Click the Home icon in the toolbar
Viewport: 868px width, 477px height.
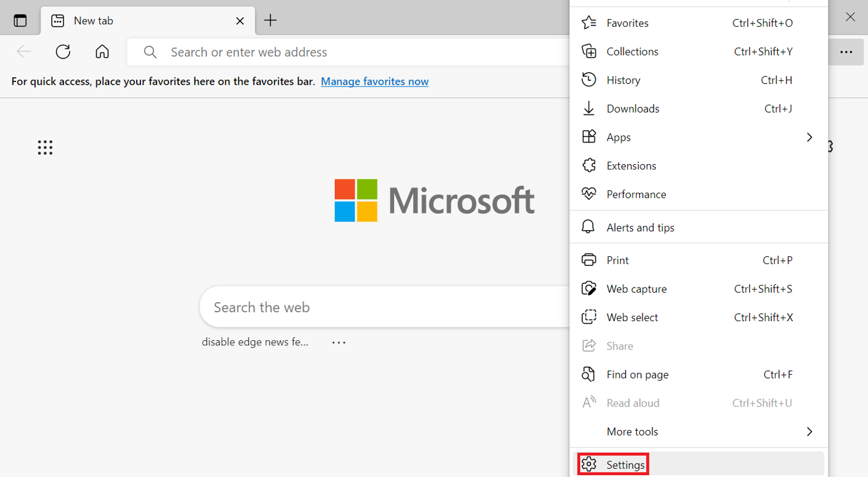[x=102, y=52]
